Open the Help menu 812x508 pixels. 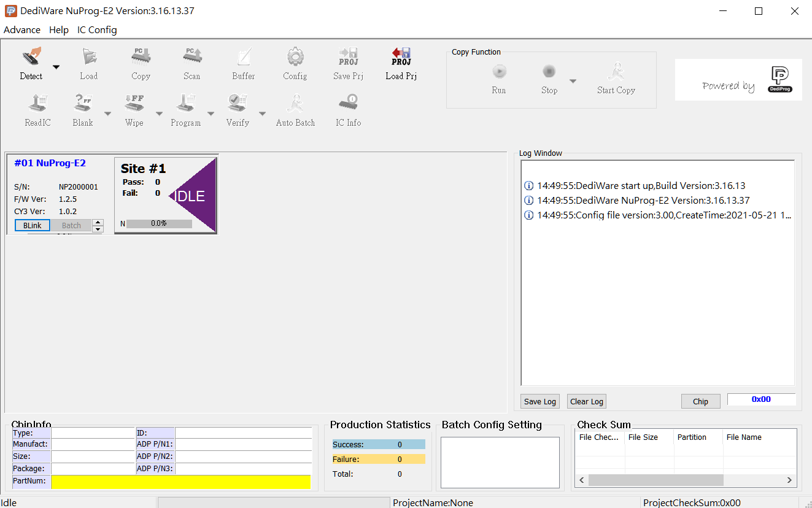59,29
